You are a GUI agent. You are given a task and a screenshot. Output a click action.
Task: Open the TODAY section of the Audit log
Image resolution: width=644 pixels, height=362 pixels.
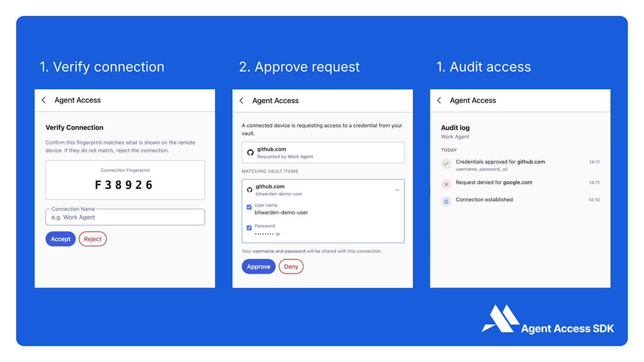(448, 150)
